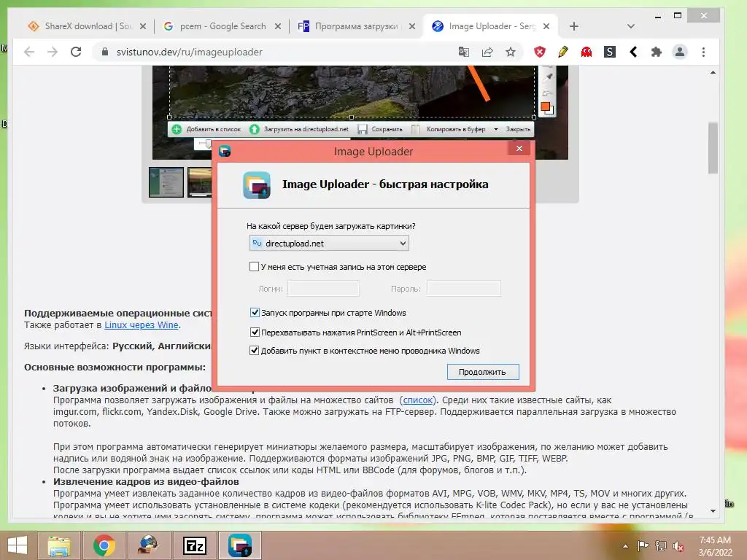Open the Chrome profile avatar
This screenshot has height=560, width=747.
coord(680,52)
